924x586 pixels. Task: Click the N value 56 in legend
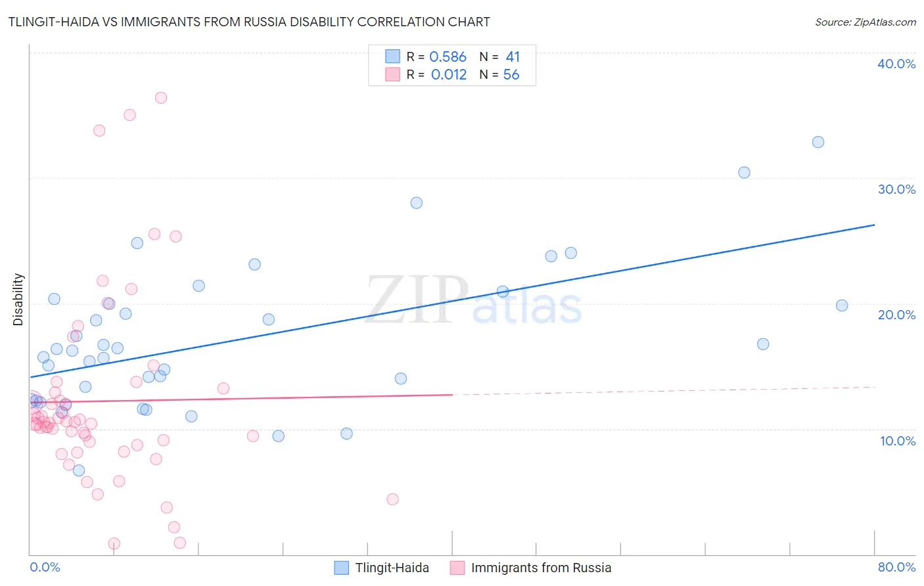point(511,74)
